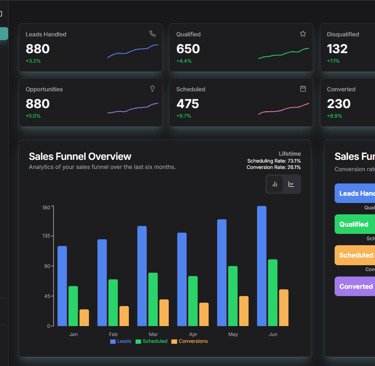Click the Jun axis label
This screenshot has height=366, width=375.
tap(273, 334)
